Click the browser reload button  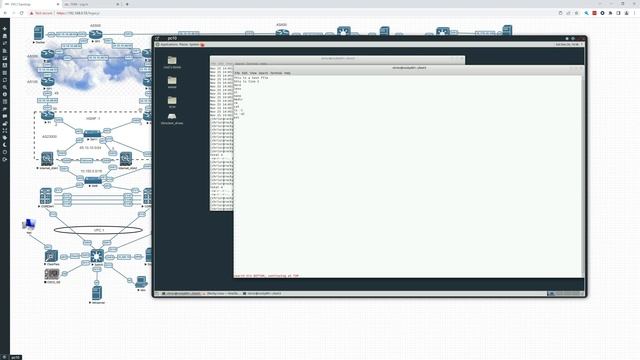click(x=21, y=13)
